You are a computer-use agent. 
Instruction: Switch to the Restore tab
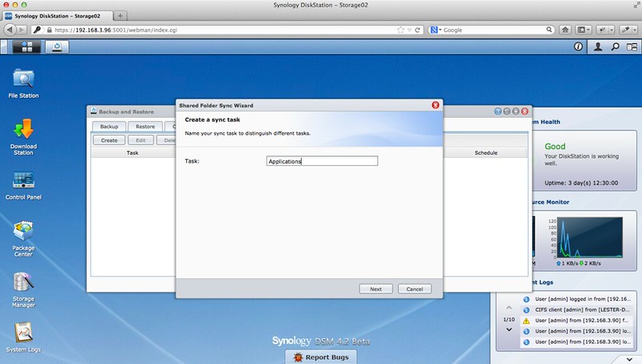(145, 127)
